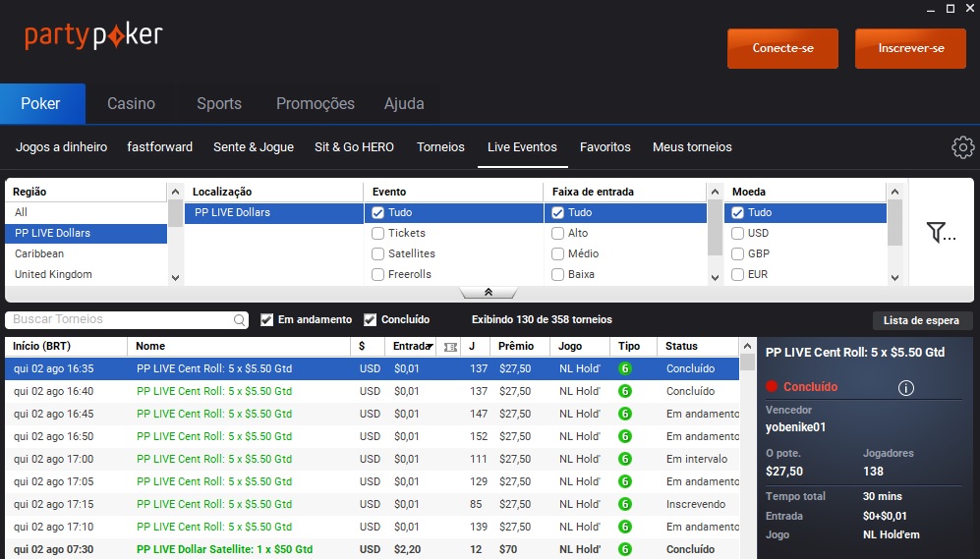Image resolution: width=980 pixels, height=559 pixels.
Task: Click the ticket column header icon
Action: tap(450, 347)
